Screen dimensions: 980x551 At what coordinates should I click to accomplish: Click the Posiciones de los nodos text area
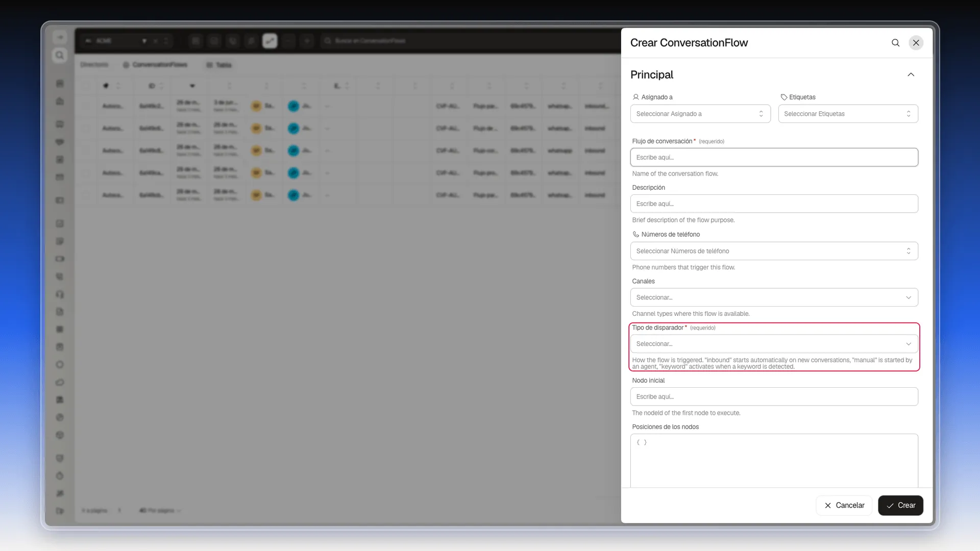(x=774, y=461)
